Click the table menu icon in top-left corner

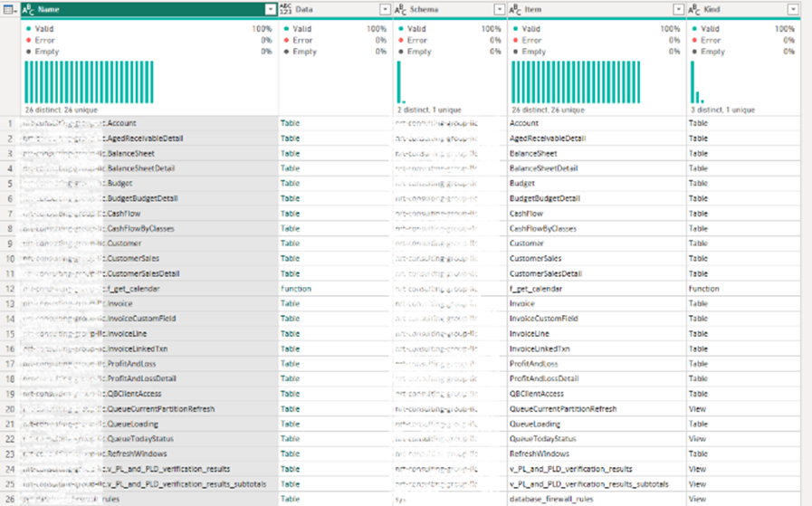[x=9, y=9]
